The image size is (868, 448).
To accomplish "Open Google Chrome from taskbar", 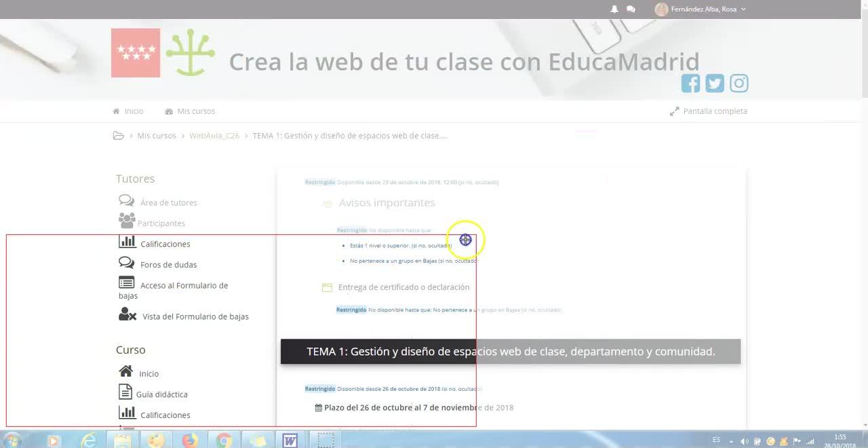I will [x=224, y=441].
